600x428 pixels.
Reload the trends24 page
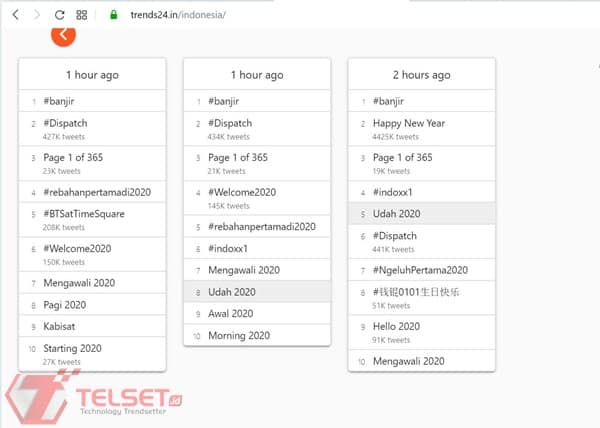59,15
